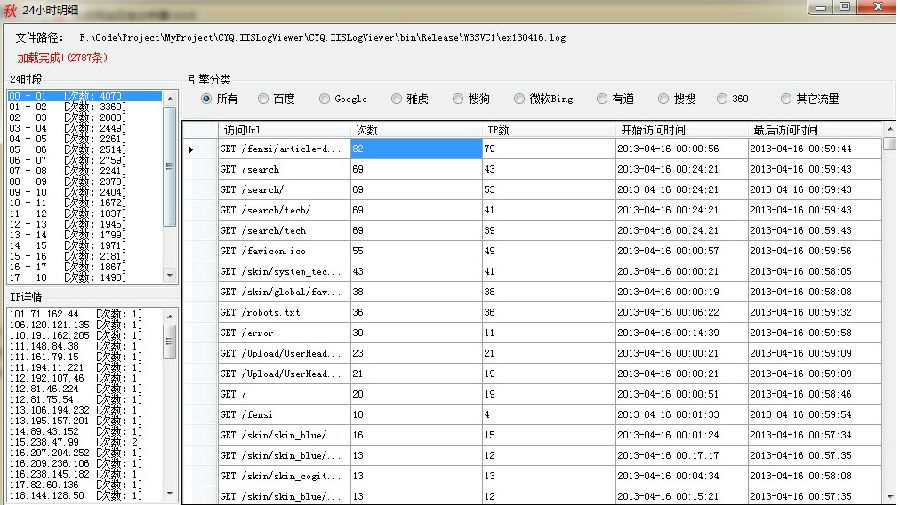The image size is (900, 505).
Task: Click the row pointer arrow beside first row
Action: (x=191, y=149)
